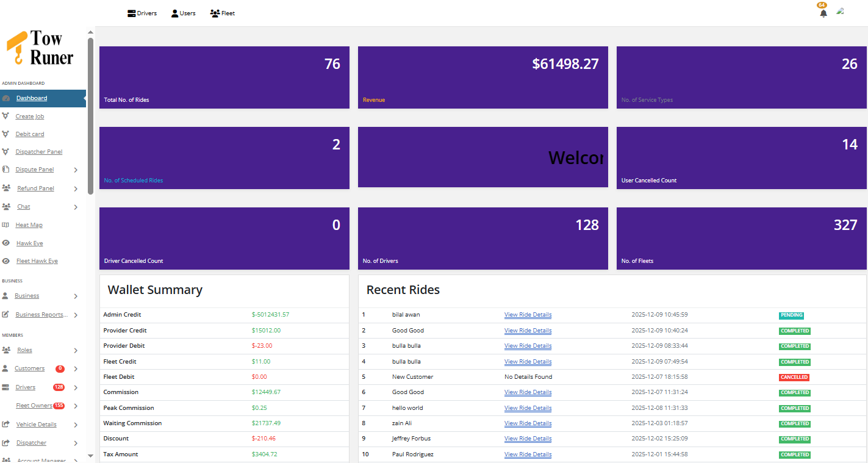Open the Chat icon in the sidebar
The image size is (868, 463).
pos(8,206)
